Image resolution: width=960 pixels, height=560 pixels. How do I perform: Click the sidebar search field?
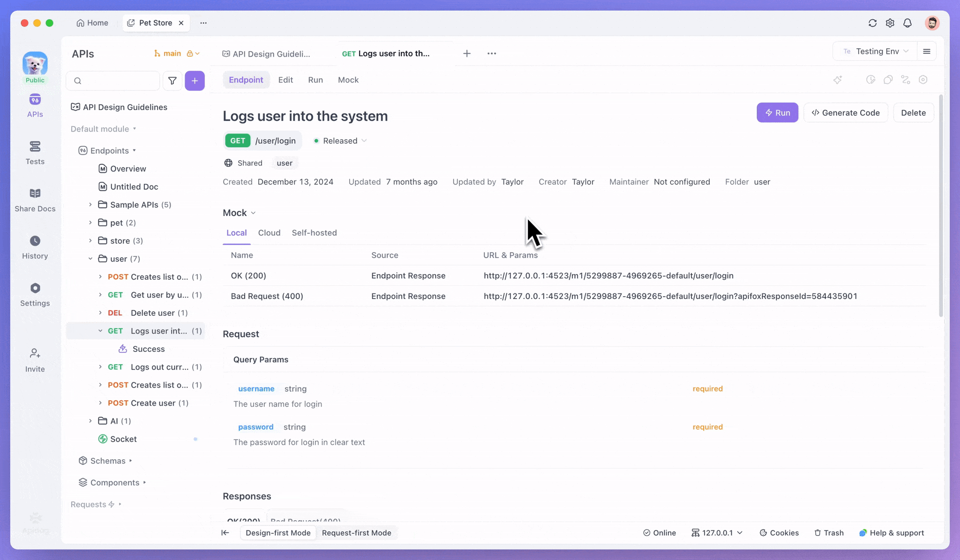coord(112,81)
